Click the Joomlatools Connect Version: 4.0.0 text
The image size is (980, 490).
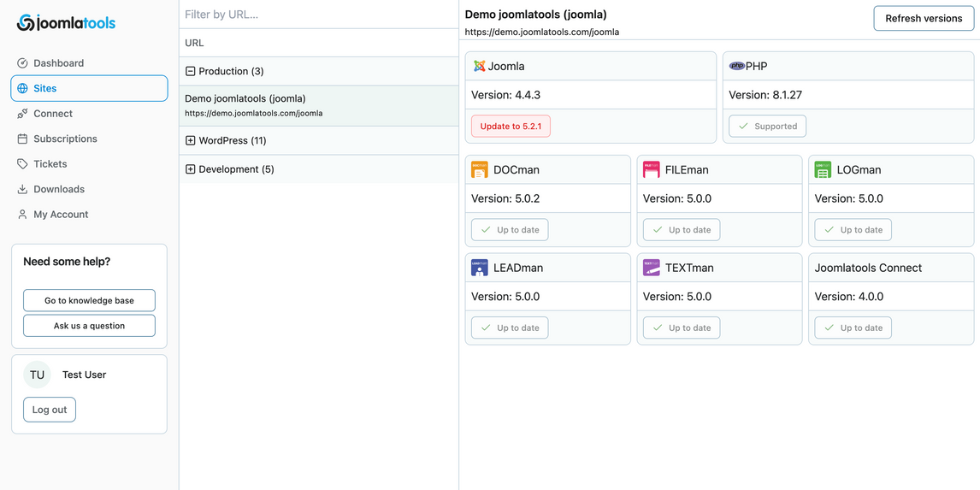(x=849, y=296)
